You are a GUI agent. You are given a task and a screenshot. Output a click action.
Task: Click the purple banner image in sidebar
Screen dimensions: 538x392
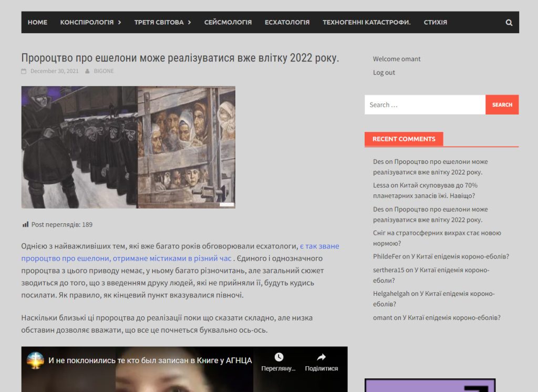[x=430, y=385]
